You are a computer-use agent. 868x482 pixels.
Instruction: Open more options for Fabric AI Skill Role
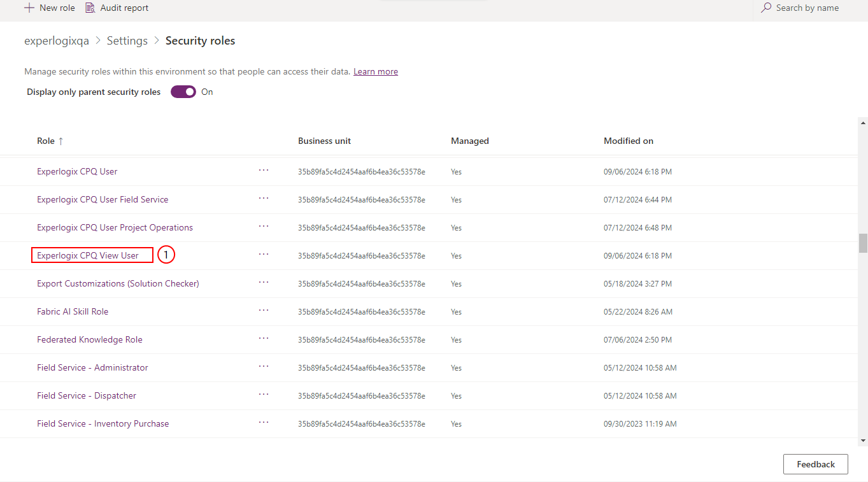[264, 311]
